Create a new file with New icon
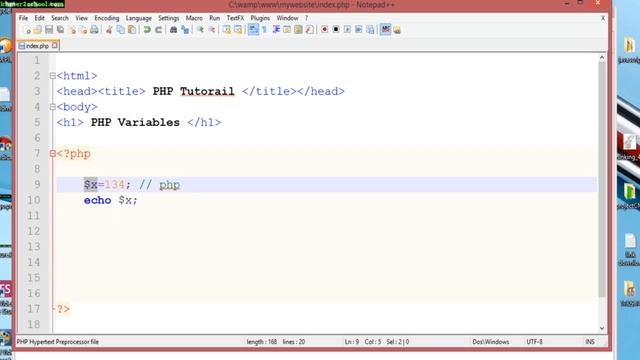640x360 pixels. [27, 30]
